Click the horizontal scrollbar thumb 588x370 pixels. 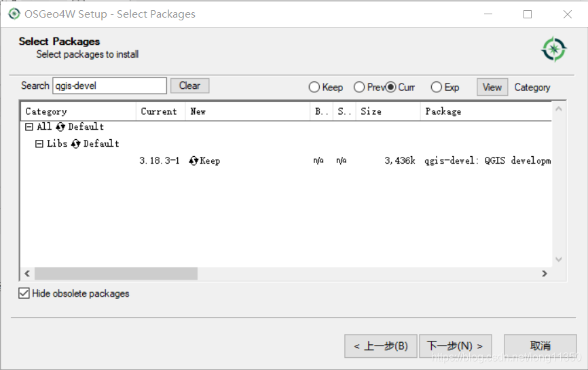click(116, 274)
